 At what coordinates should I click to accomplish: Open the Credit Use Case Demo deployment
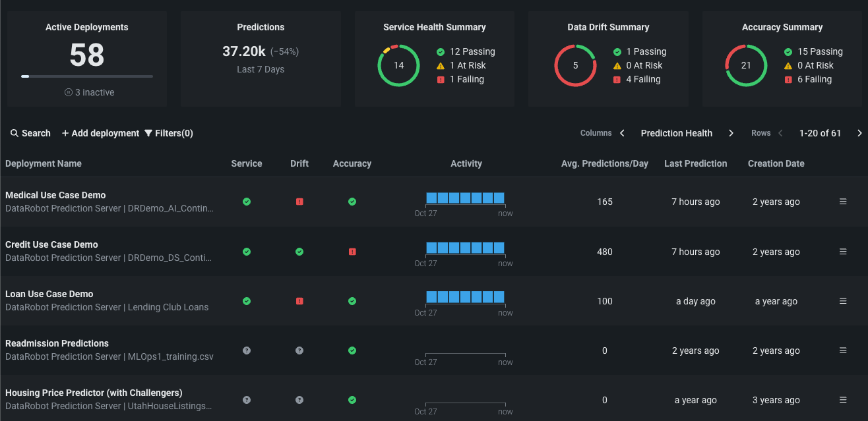point(51,244)
